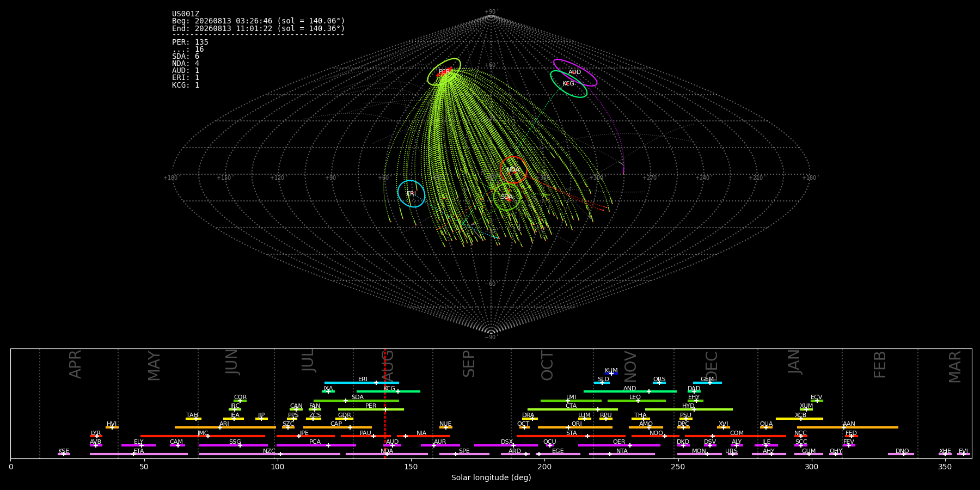Click the PER radiant ellipse on sky map

(444, 72)
